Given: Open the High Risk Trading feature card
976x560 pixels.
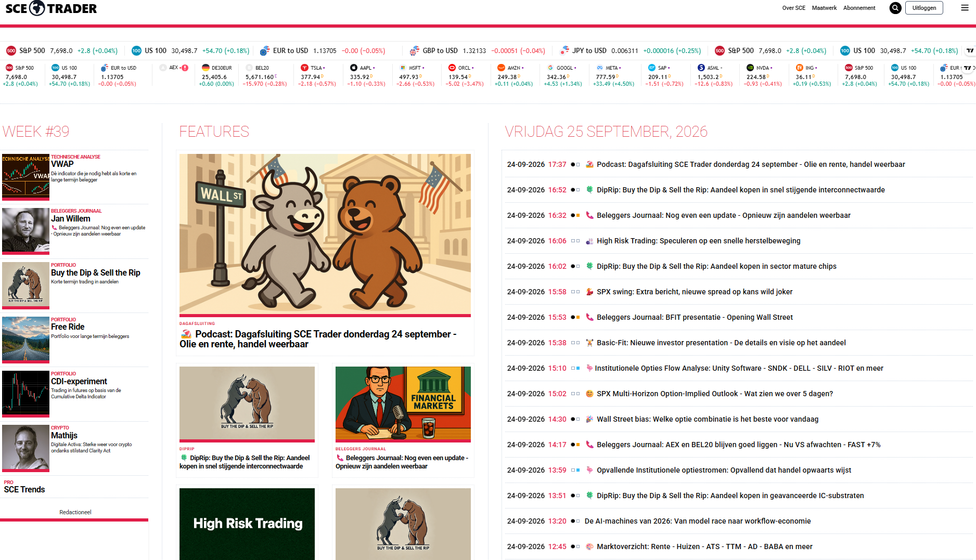Looking at the screenshot, I should pos(247,524).
